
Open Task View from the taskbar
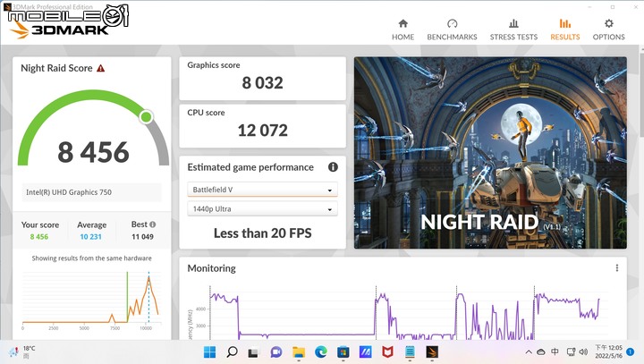coord(253,352)
